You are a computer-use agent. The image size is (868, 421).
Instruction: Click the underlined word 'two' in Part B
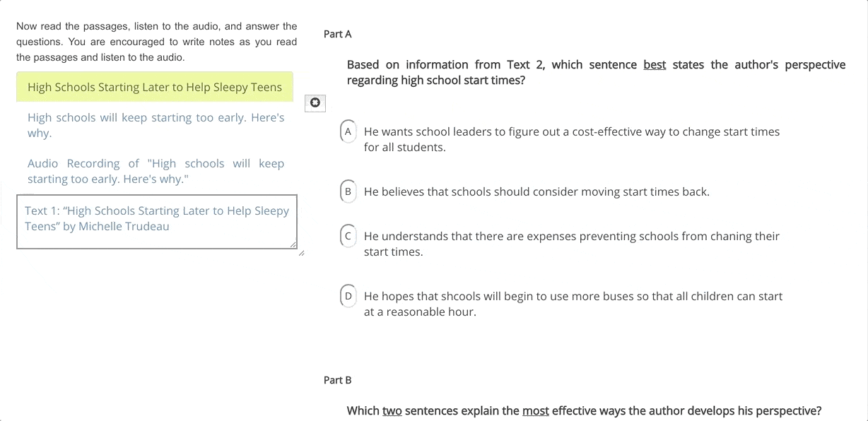point(391,410)
